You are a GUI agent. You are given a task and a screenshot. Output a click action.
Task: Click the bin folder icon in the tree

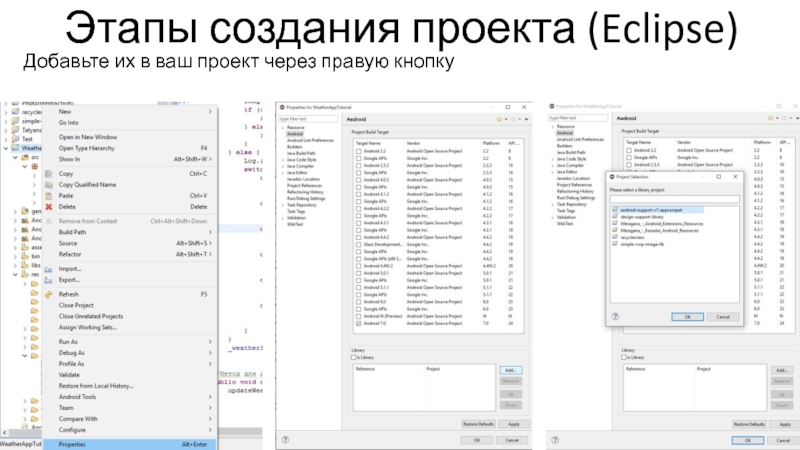(x=24, y=256)
